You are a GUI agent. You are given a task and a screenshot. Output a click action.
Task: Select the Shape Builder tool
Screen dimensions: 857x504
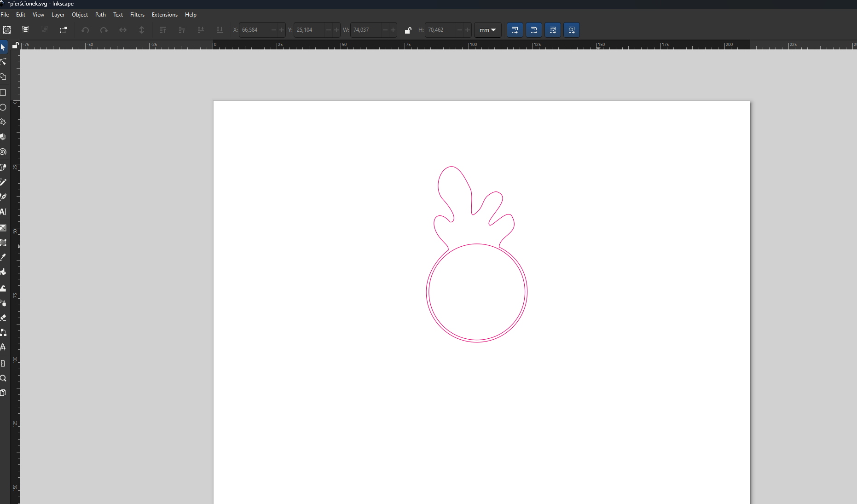(3, 77)
